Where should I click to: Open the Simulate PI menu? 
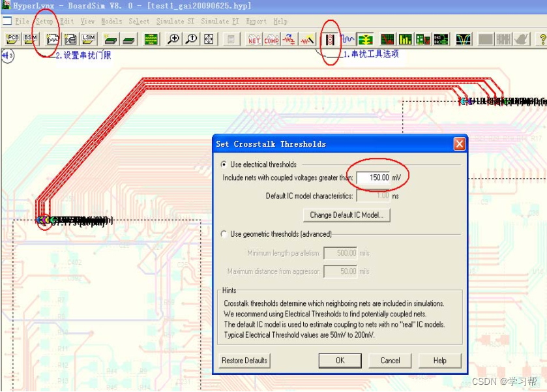[220, 22]
